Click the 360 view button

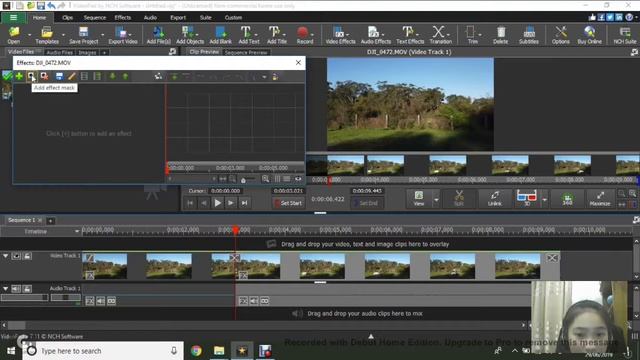tap(567, 198)
